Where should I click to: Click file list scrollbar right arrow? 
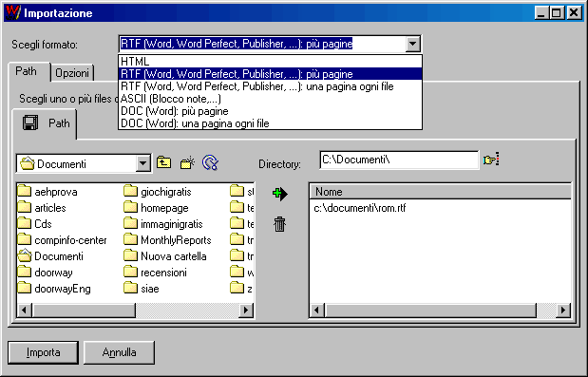563,311
